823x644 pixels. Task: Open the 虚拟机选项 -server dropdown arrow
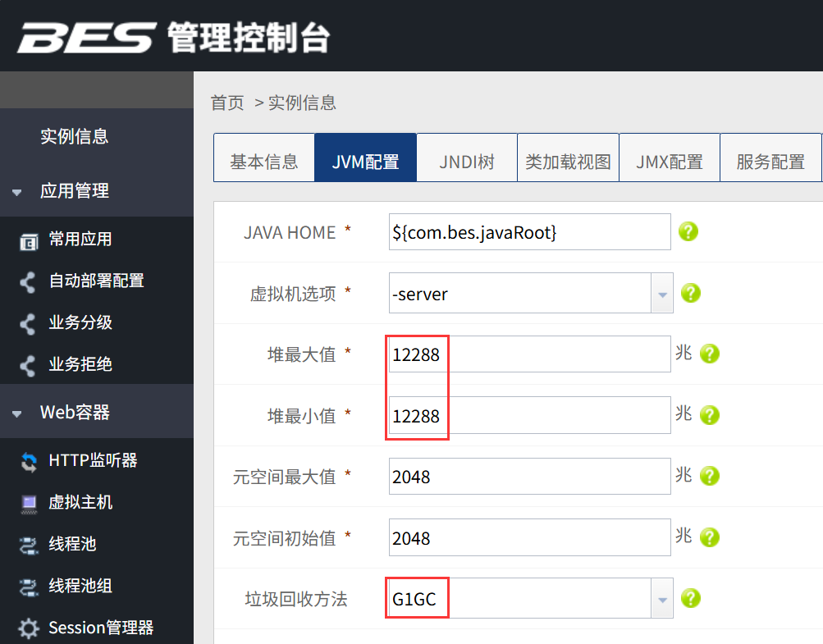click(x=662, y=294)
